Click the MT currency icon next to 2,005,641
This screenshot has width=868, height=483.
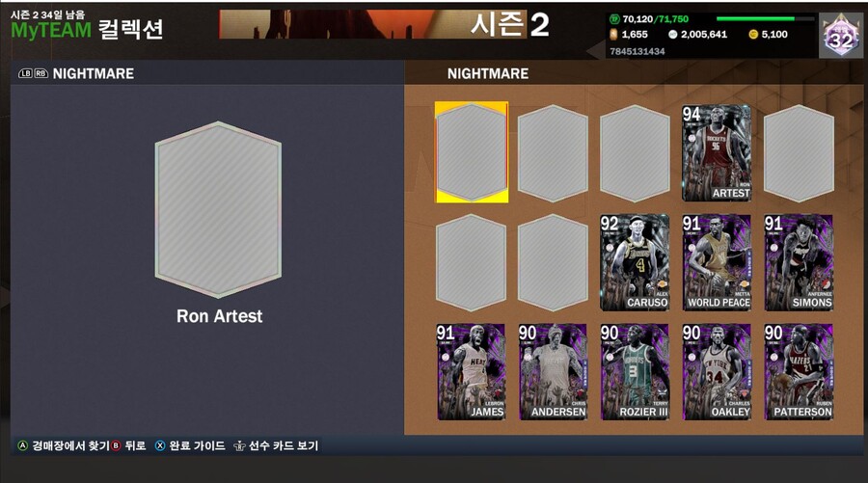pos(672,35)
